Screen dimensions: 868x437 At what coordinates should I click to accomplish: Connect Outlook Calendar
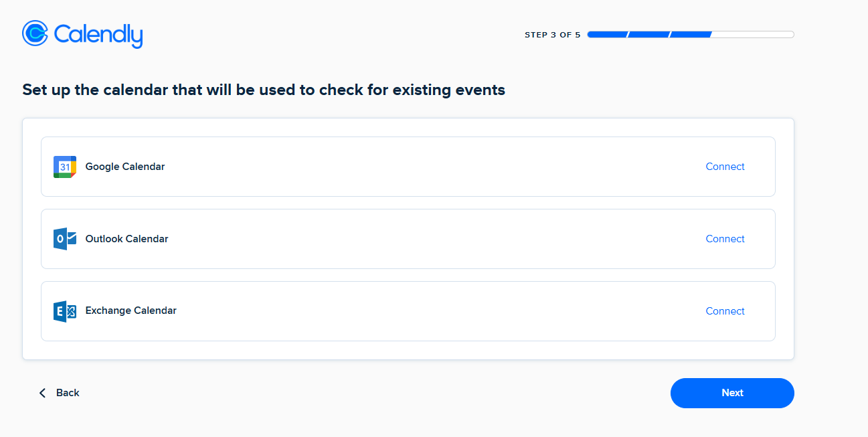pyautogui.click(x=725, y=239)
